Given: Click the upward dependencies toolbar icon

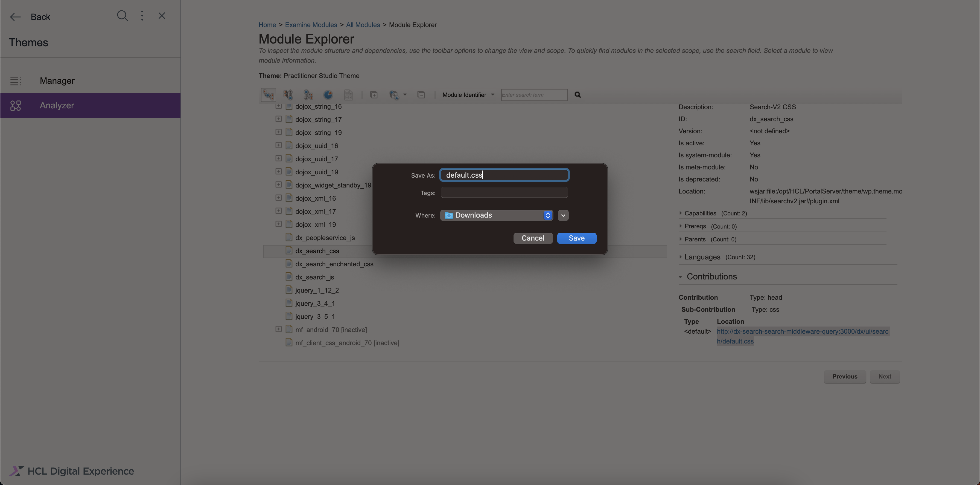Looking at the screenshot, I should 288,95.
